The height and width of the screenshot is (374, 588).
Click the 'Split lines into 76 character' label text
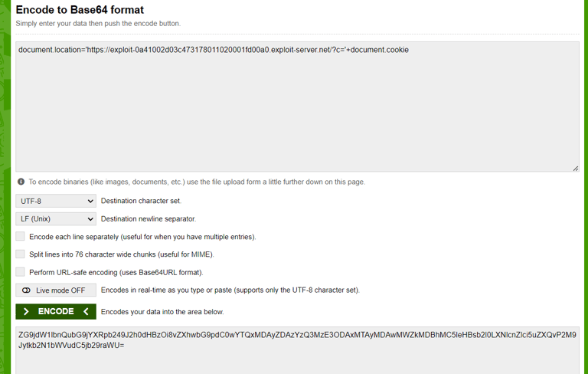coord(121,254)
